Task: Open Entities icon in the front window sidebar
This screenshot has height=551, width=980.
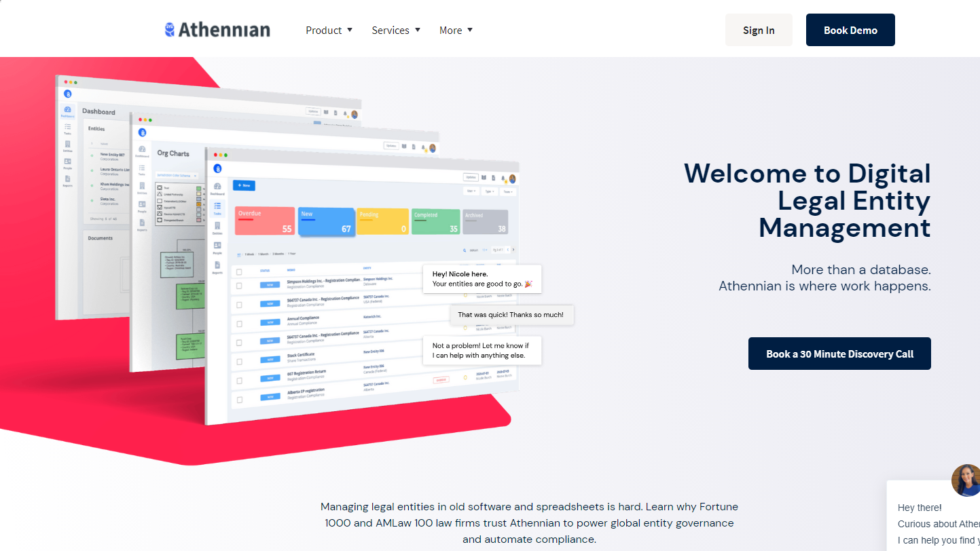Action: click(217, 227)
